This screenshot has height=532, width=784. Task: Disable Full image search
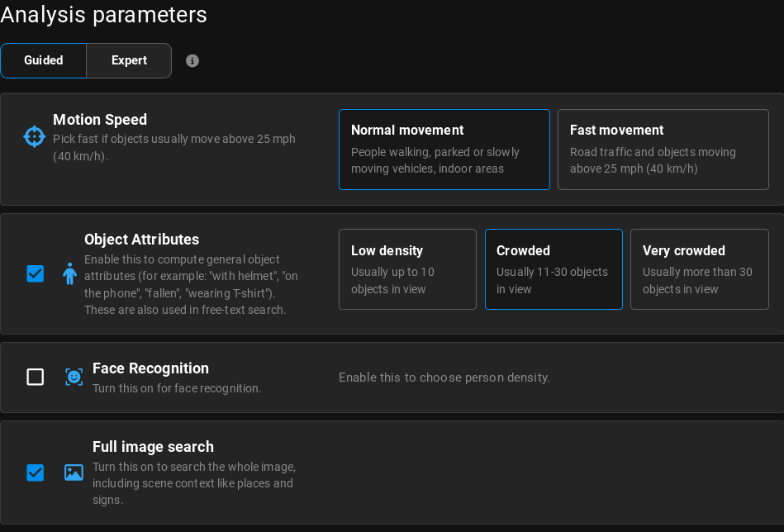(35, 473)
